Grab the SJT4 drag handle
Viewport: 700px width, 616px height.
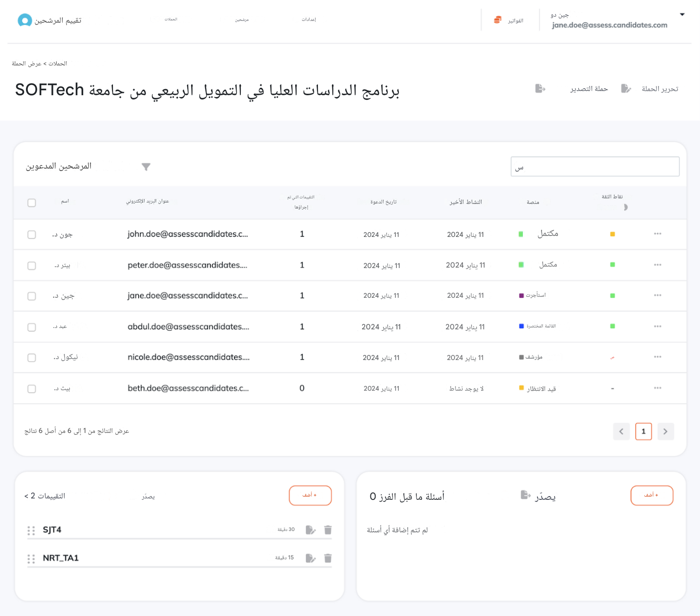pos(31,531)
